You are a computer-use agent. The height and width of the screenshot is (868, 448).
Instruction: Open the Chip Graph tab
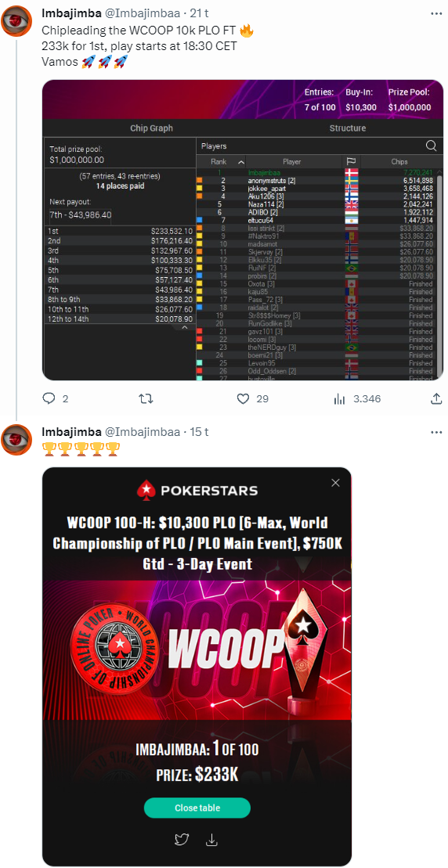(x=152, y=128)
